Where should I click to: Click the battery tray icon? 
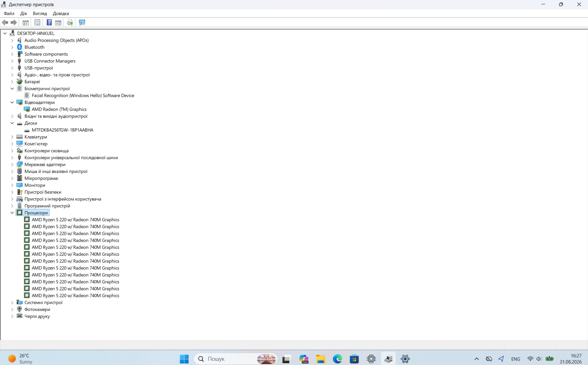[549, 359]
